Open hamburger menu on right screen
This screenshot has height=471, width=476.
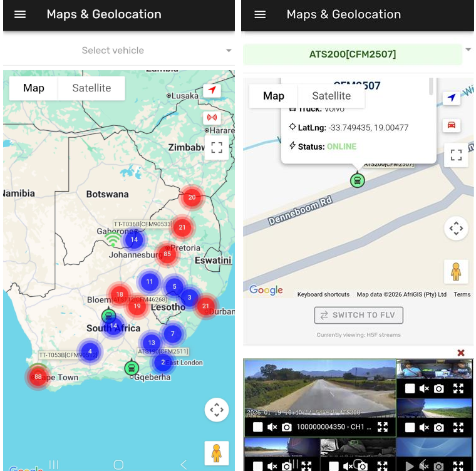point(260,14)
